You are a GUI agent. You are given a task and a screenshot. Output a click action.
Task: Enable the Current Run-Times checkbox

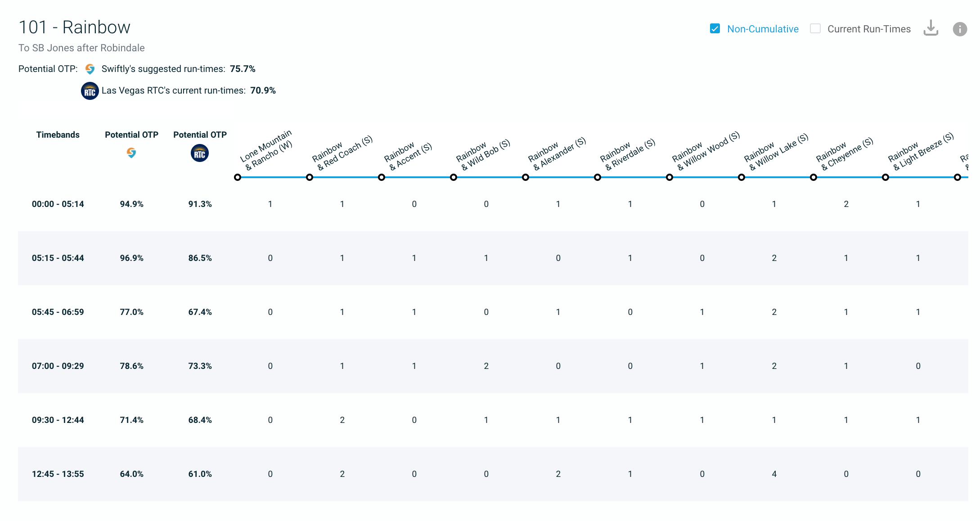(815, 29)
